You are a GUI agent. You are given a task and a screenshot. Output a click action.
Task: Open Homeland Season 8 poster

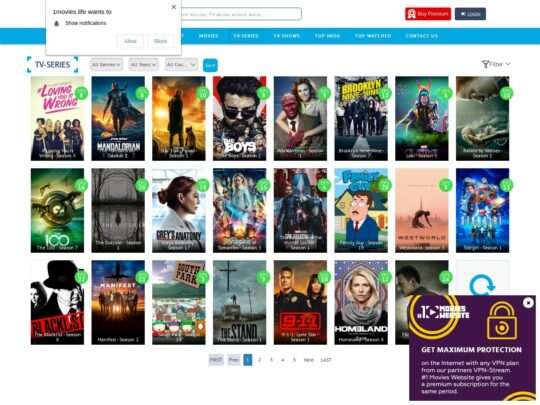click(361, 302)
